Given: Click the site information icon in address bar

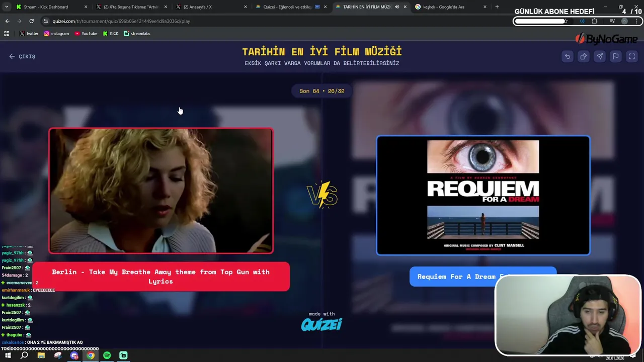Looking at the screenshot, I should pyautogui.click(x=46, y=21).
